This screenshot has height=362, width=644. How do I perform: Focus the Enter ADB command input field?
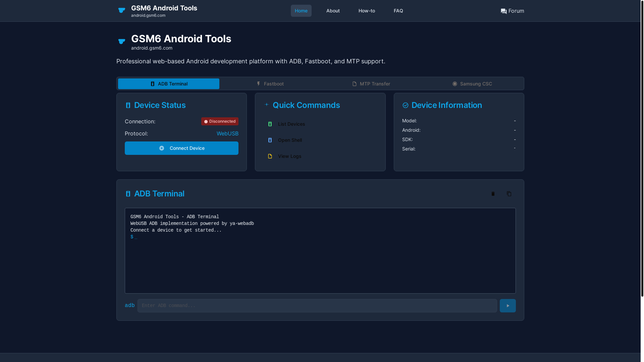coord(317,306)
